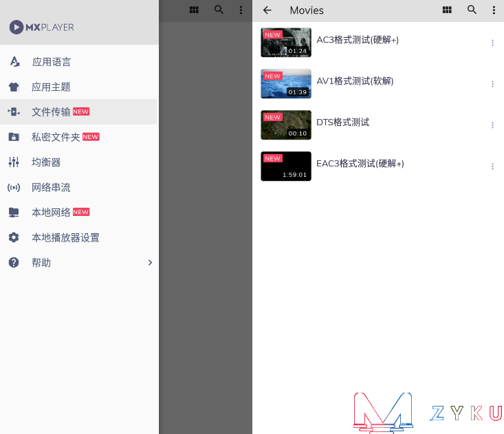Search in the Movies folder
Image resolution: width=504 pixels, height=434 pixels.
coord(472,10)
